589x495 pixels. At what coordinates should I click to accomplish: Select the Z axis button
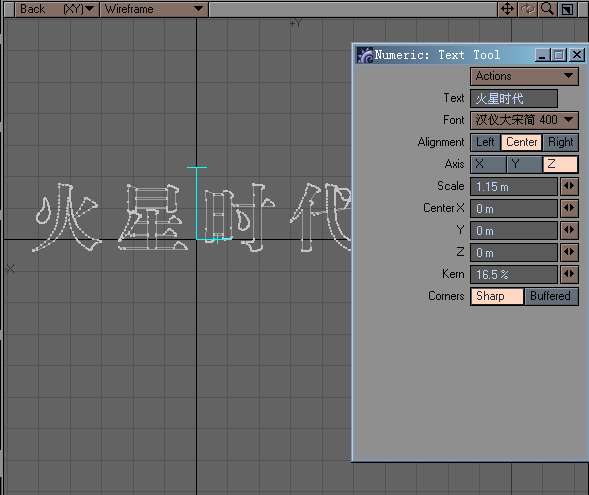point(560,164)
